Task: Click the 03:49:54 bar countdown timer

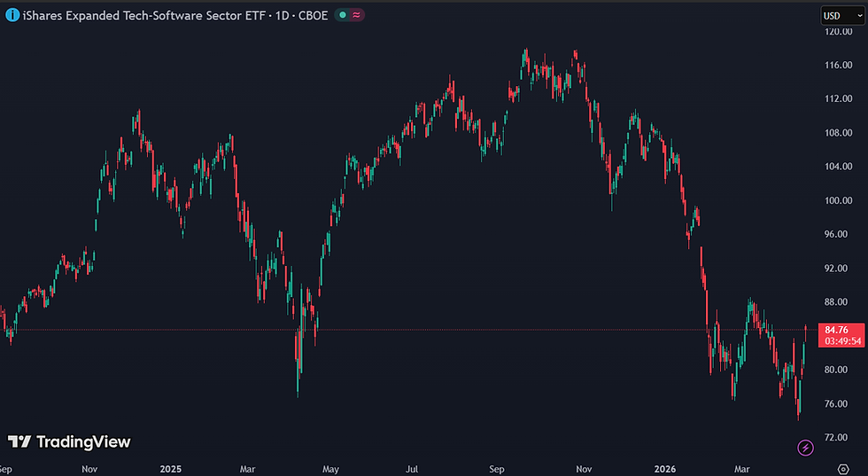Action: [842, 340]
